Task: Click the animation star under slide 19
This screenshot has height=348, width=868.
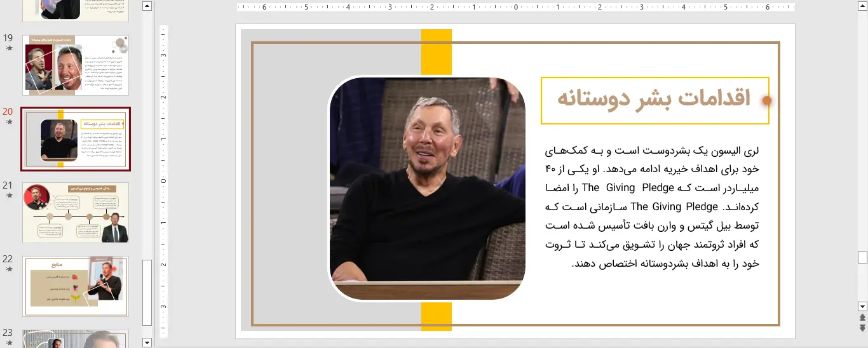Action: click(x=9, y=48)
